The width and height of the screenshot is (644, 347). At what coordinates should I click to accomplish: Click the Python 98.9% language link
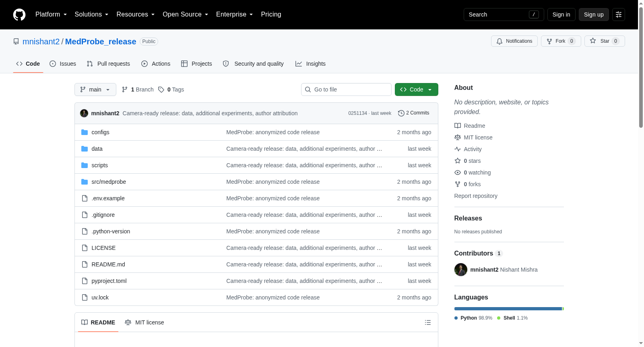(x=473, y=318)
